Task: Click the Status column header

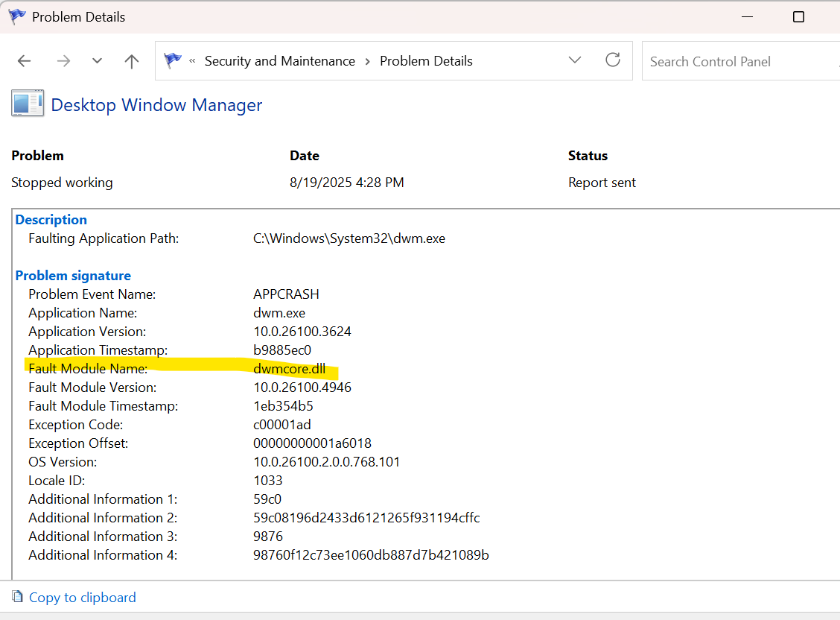Action: [588, 156]
